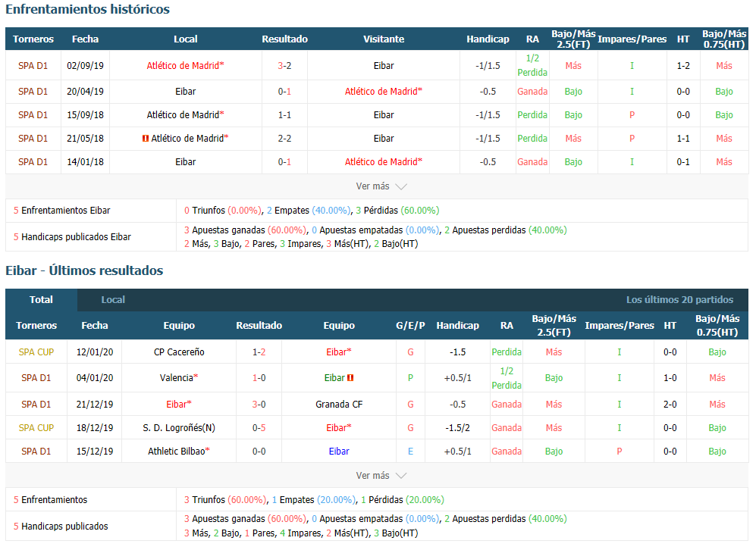Open CP Cacereño team link
This screenshot has height=547, width=756.
coord(179,352)
